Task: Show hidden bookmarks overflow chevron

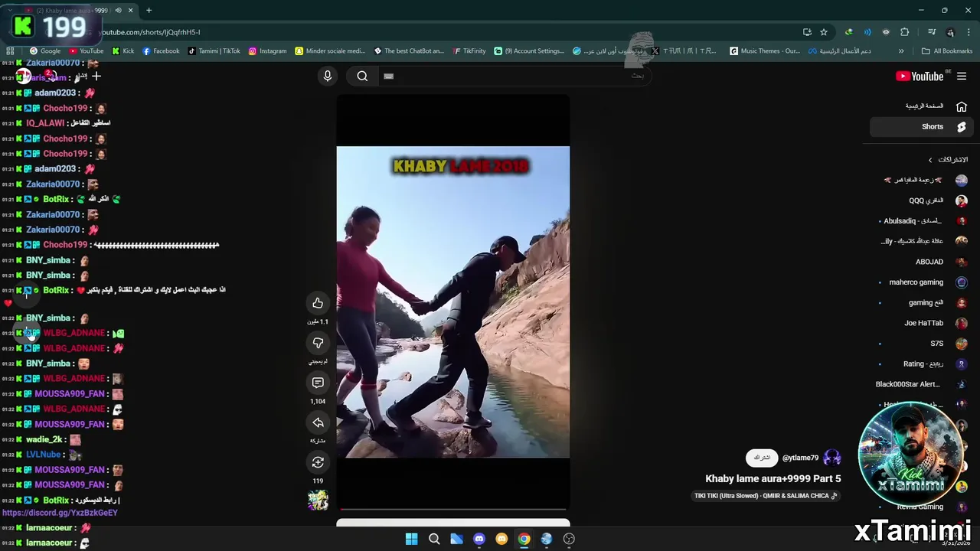Action: point(901,51)
